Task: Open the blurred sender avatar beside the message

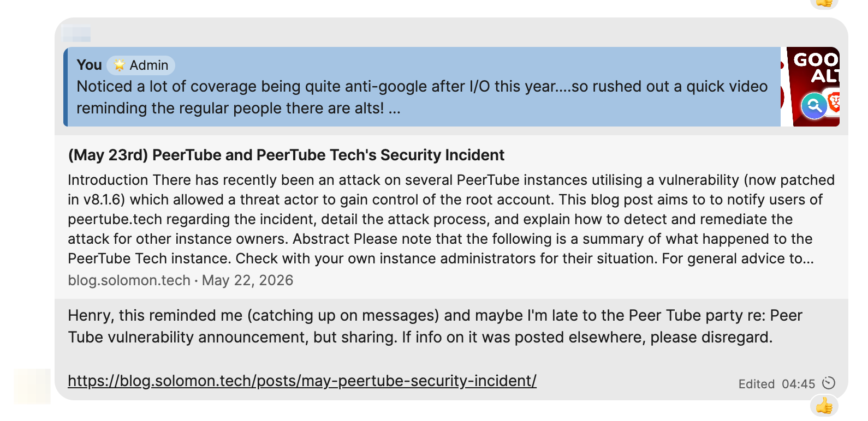Action: (32, 386)
